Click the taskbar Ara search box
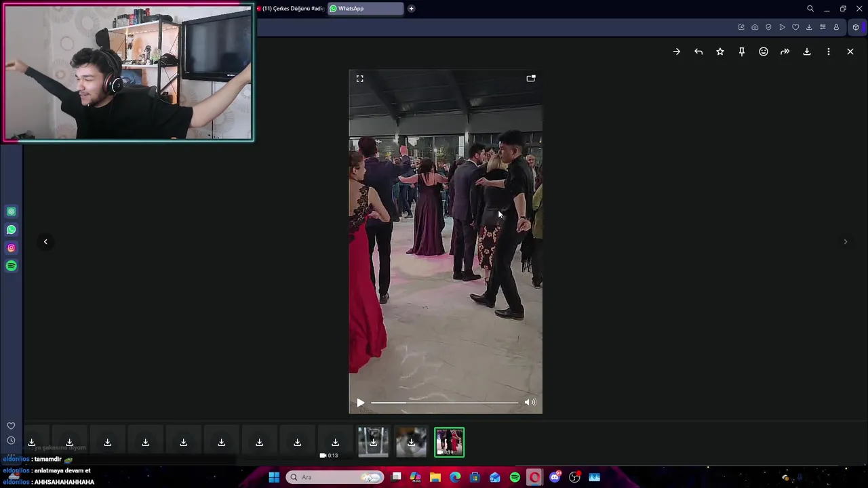 334,477
